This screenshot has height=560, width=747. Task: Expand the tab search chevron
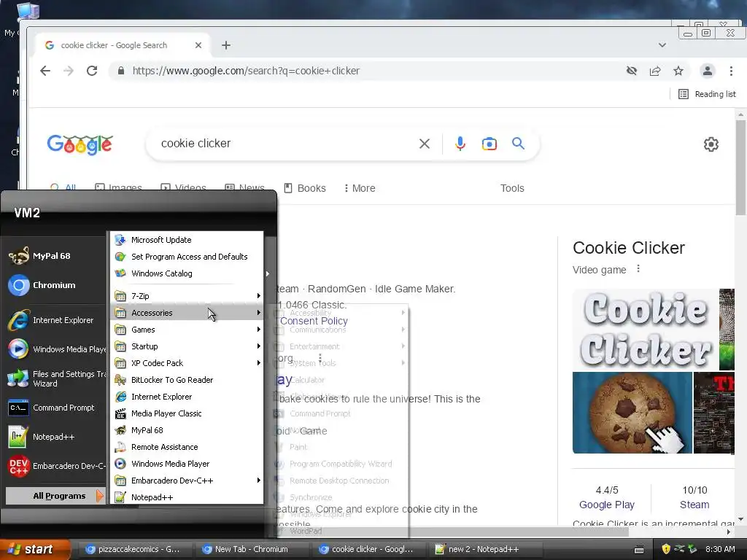(x=662, y=45)
